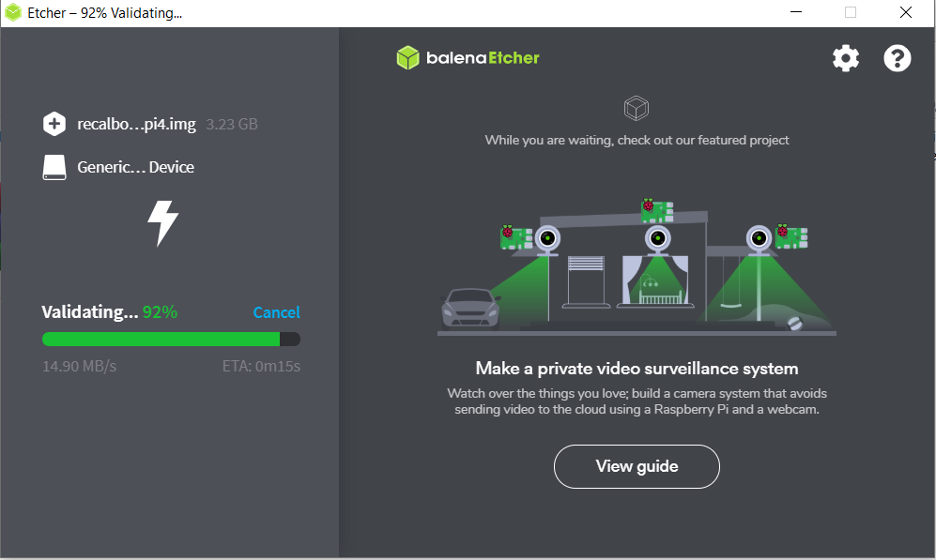
Task: Cancel the validation process
Action: (x=276, y=312)
